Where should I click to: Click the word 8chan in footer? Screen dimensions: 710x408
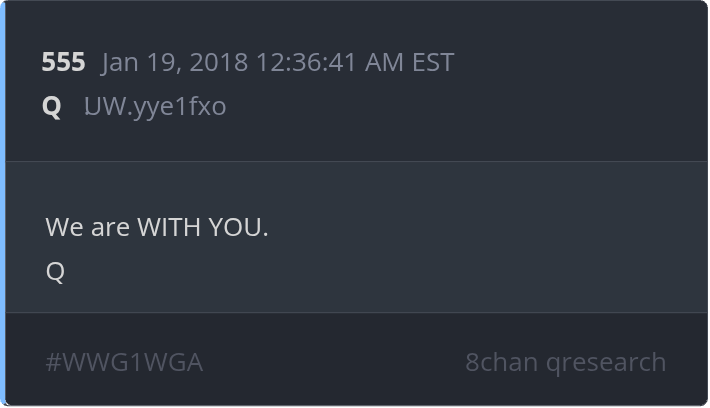pos(501,362)
